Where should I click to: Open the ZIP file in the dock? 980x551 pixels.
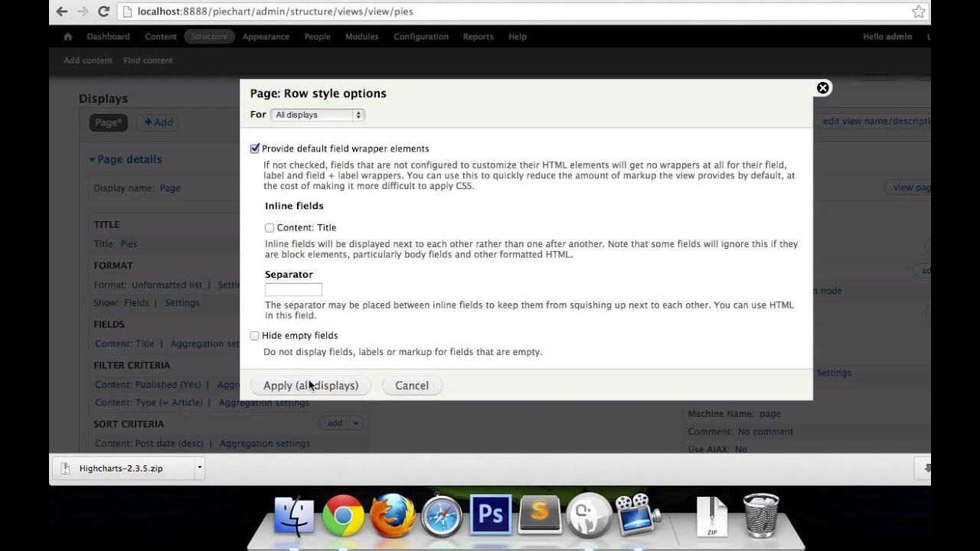click(x=712, y=516)
